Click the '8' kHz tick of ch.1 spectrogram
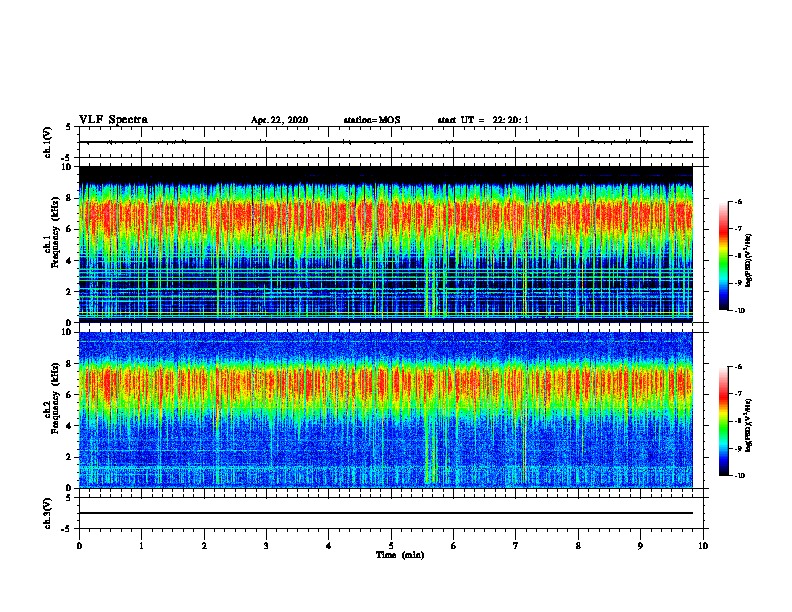792x612 pixels. coord(70,198)
